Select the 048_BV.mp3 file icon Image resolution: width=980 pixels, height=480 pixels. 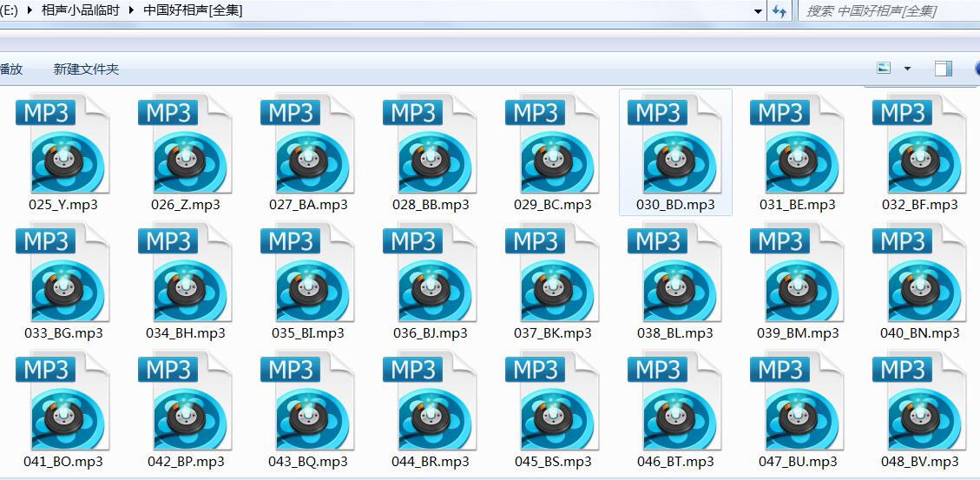click(x=920, y=402)
